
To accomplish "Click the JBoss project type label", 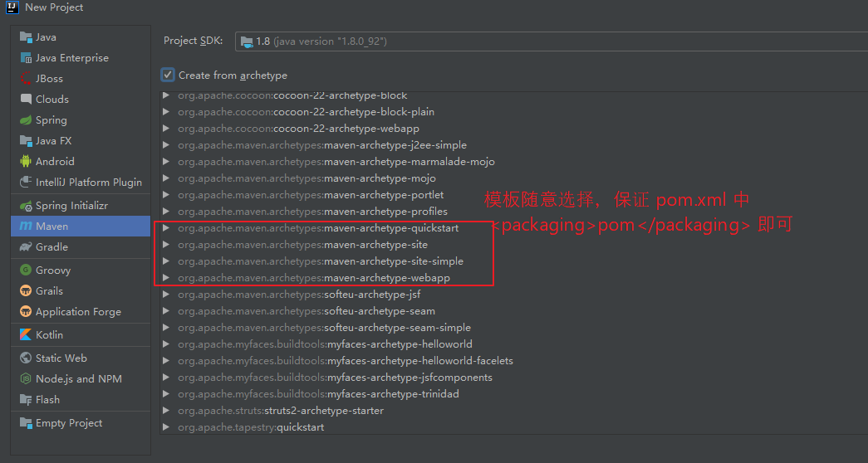I will pos(49,79).
